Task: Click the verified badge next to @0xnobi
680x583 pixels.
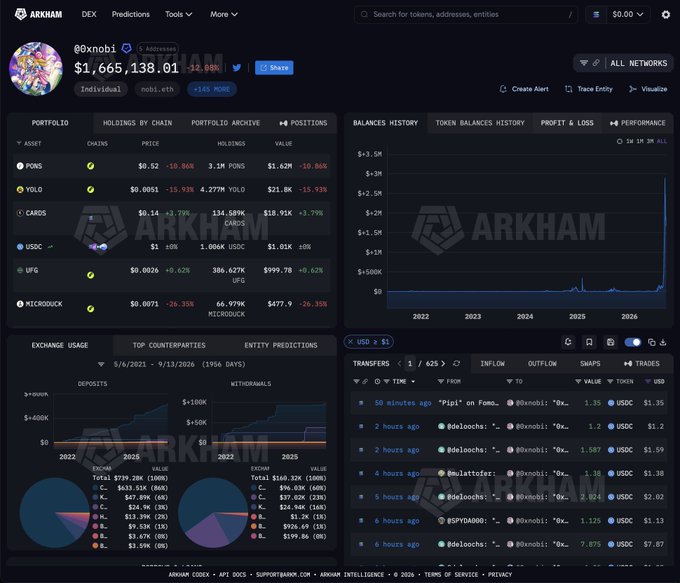Action: pyautogui.click(x=126, y=48)
